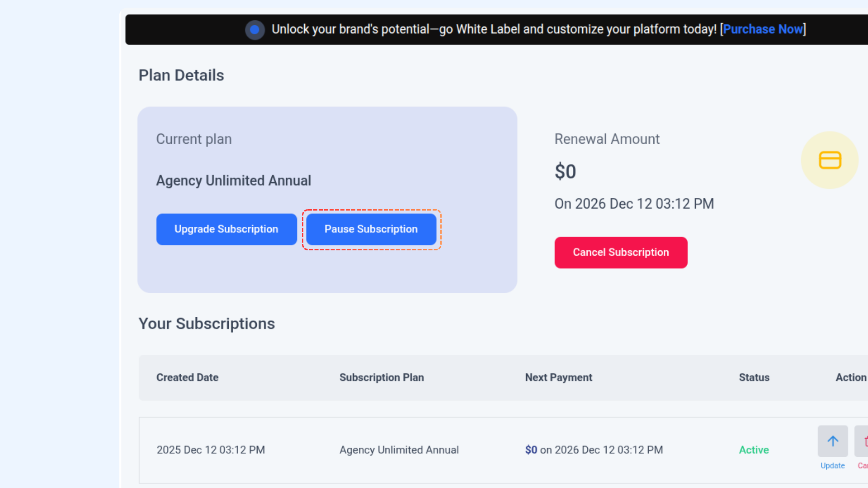Click the green Active status text
The image size is (868, 488).
coord(754,450)
